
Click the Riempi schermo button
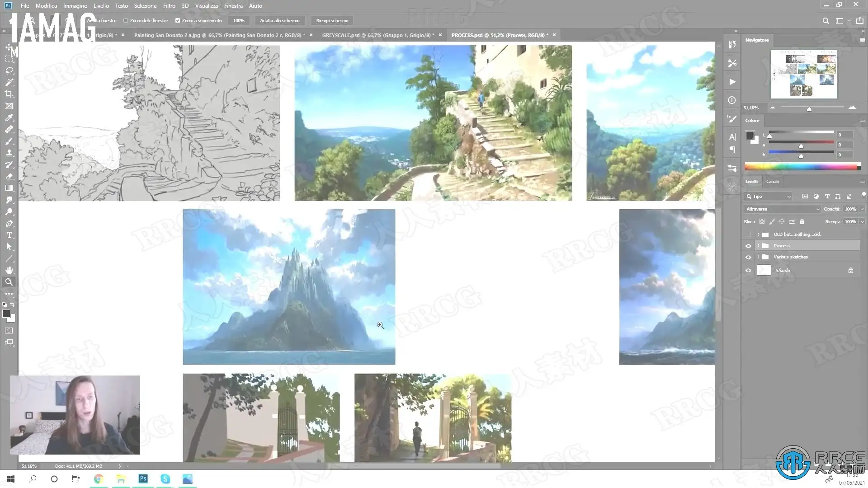click(332, 21)
